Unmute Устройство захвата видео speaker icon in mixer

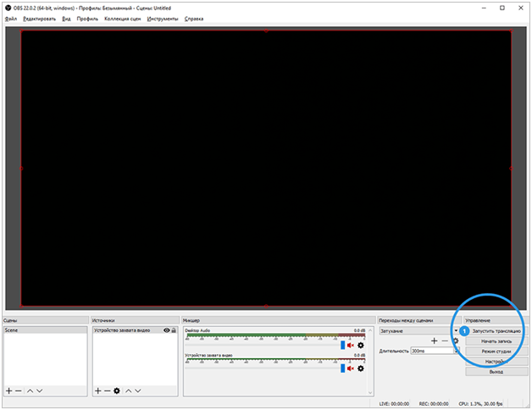(351, 368)
